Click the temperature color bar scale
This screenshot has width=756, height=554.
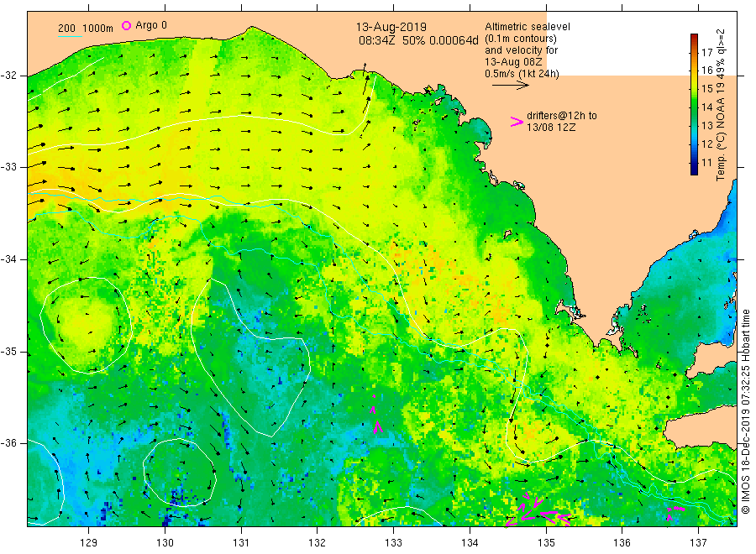tap(695, 104)
